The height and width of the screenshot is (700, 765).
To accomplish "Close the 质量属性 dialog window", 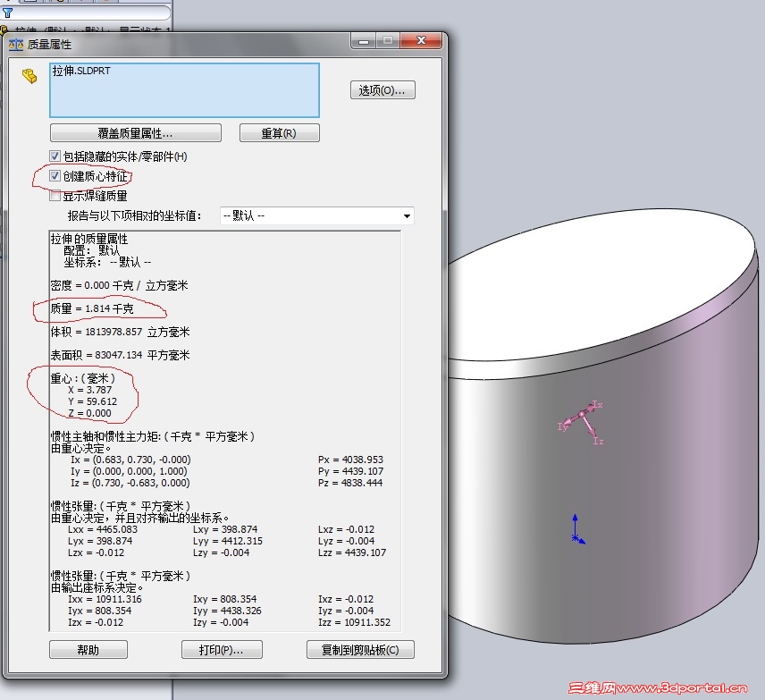I will tap(421, 40).
